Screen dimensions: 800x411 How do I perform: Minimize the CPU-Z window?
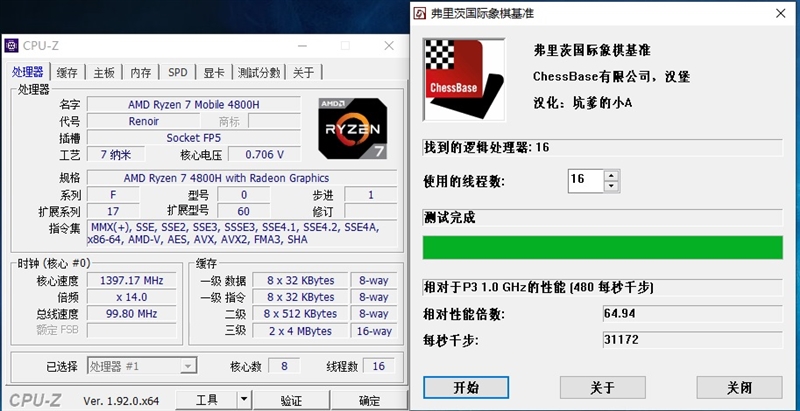click(302, 46)
